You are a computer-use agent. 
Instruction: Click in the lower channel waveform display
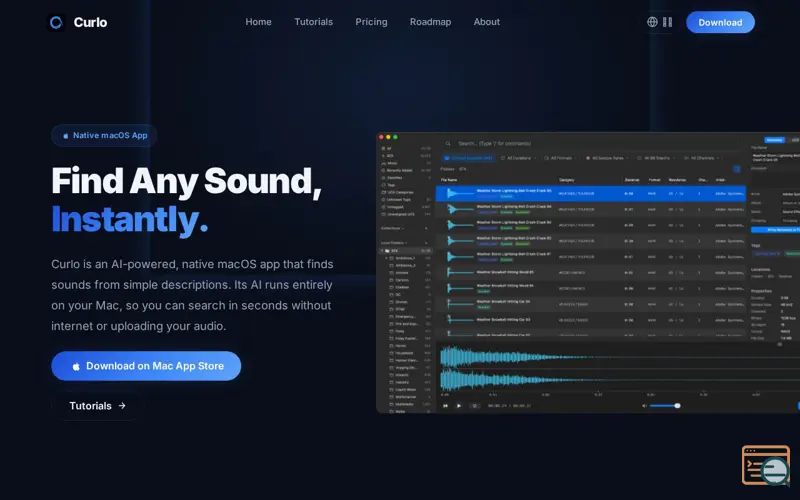(620, 380)
